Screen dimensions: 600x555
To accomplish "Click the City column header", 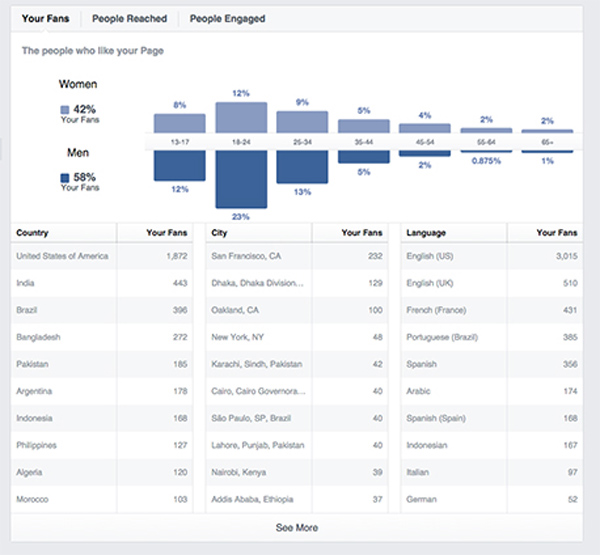I will pyautogui.click(x=220, y=232).
